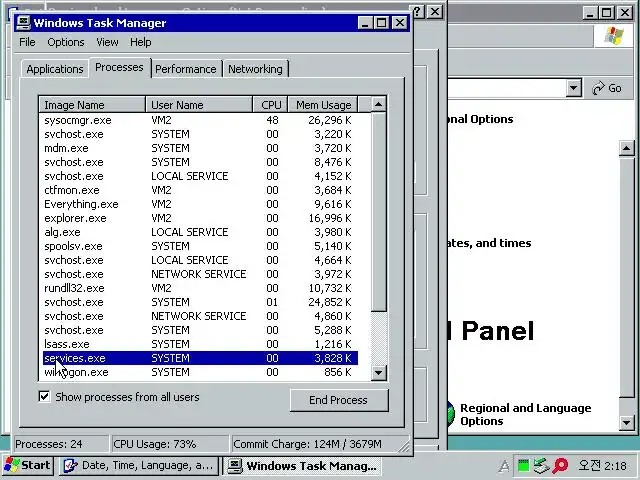
Task: Sort processes by CPU column header
Action: pos(271,105)
